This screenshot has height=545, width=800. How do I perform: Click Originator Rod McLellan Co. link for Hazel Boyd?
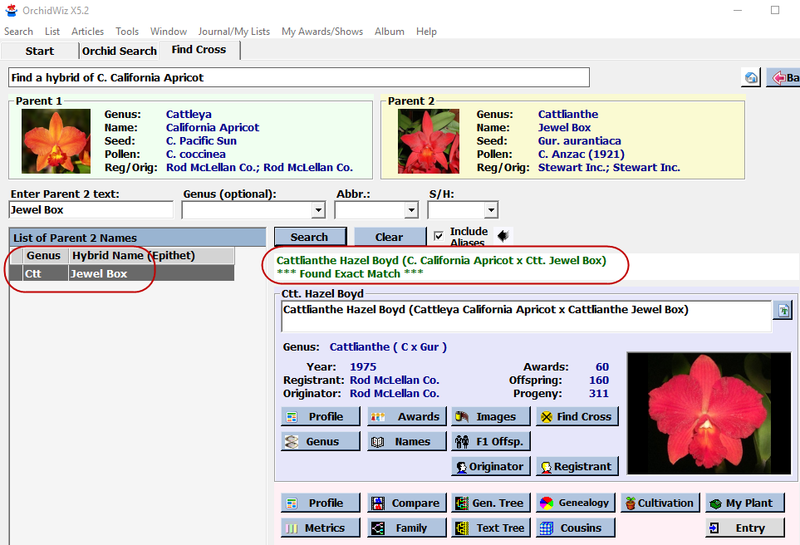point(394,393)
